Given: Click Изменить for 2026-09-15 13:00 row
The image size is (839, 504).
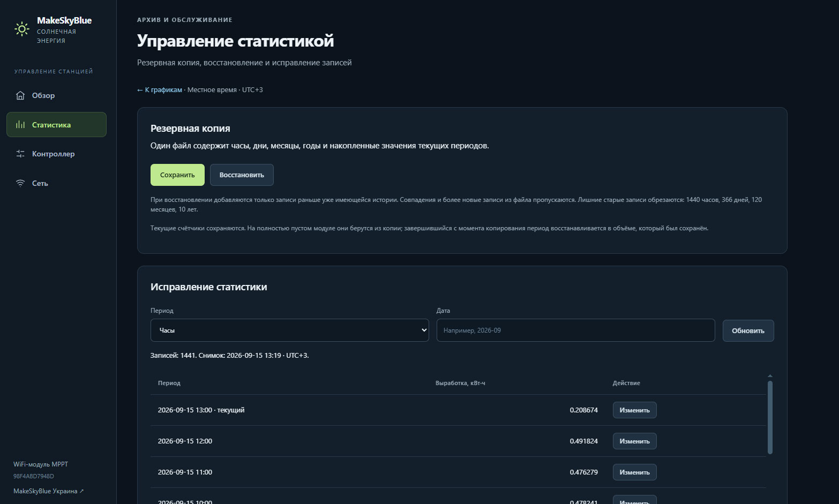Looking at the screenshot, I should (x=634, y=410).
